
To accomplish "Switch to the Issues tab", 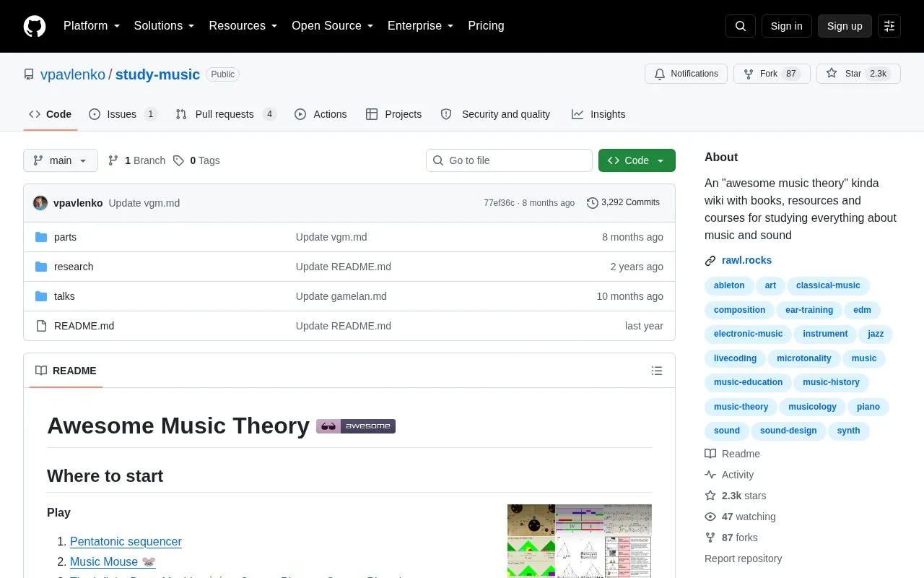I will pos(123,114).
